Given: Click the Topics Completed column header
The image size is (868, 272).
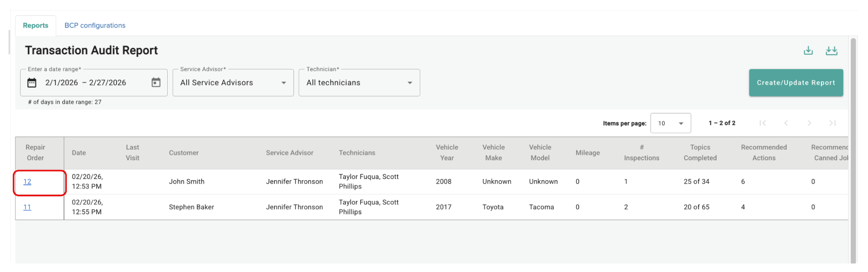Looking at the screenshot, I should coord(700,153).
